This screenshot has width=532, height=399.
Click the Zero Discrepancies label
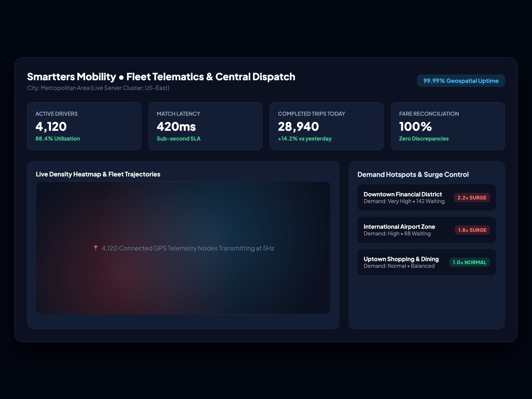tap(424, 139)
